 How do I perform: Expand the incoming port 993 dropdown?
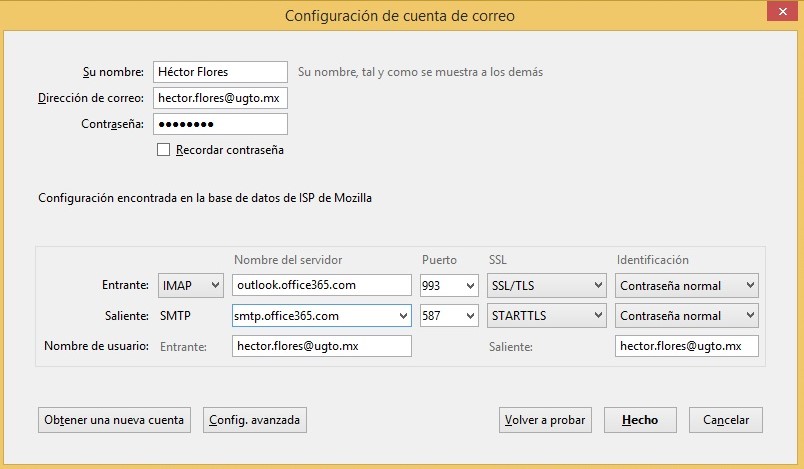coord(449,286)
